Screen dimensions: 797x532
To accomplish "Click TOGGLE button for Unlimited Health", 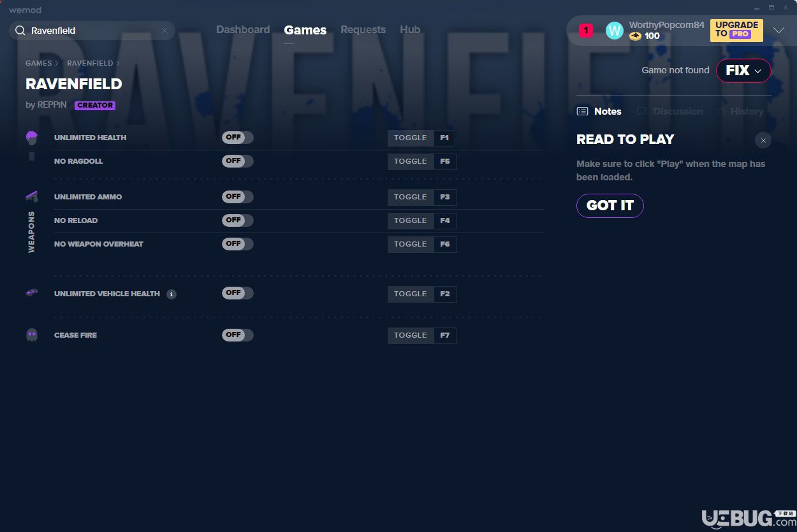I will coord(411,138).
